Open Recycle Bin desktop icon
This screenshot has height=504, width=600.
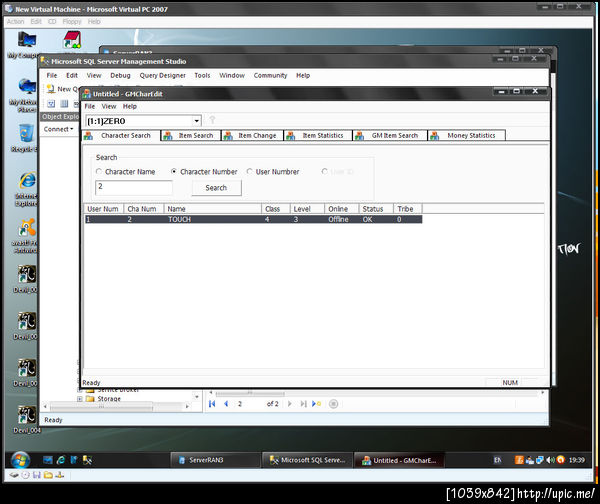coord(24,138)
